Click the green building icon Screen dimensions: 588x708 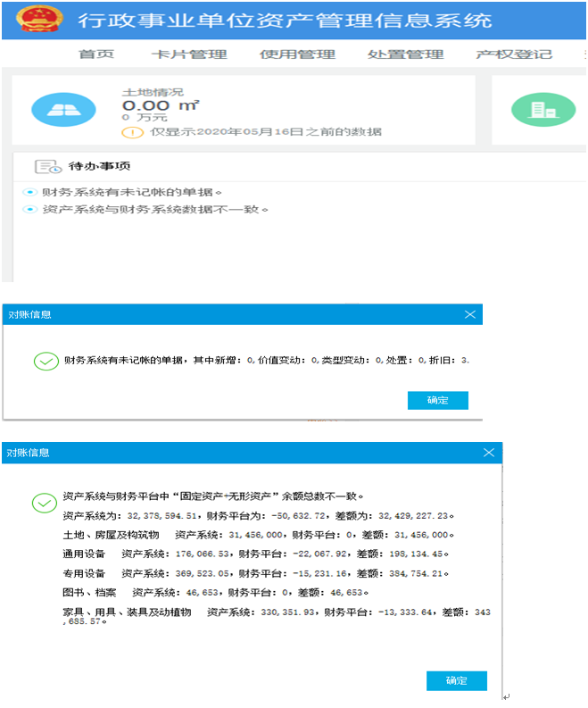coord(542,110)
